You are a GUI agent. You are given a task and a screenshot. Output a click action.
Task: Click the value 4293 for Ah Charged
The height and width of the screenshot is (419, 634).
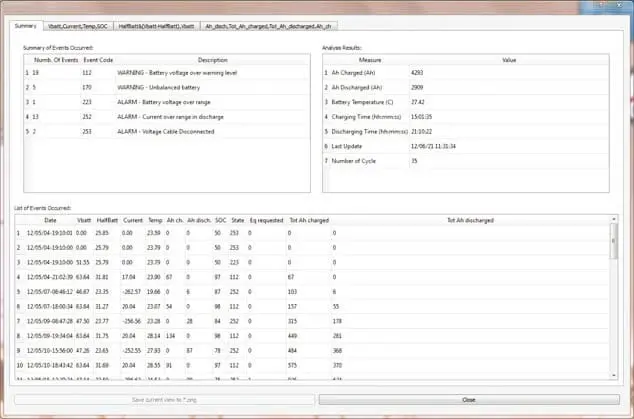click(x=417, y=73)
